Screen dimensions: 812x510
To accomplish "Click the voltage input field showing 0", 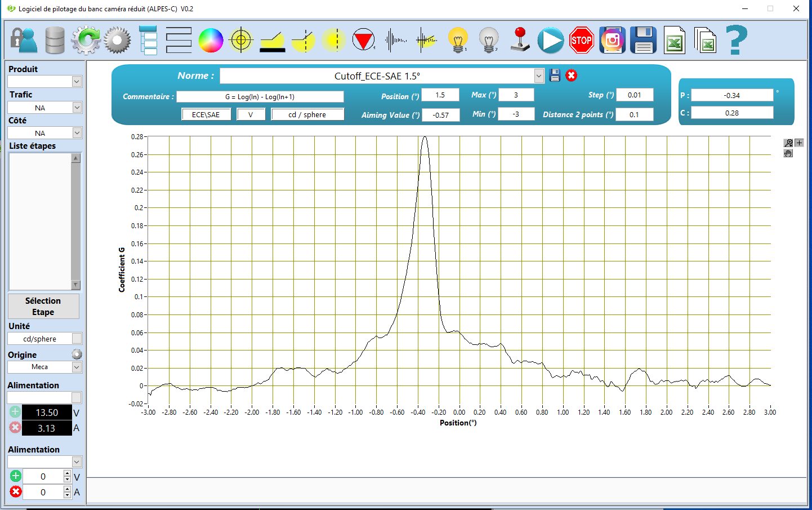I will coord(43,476).
